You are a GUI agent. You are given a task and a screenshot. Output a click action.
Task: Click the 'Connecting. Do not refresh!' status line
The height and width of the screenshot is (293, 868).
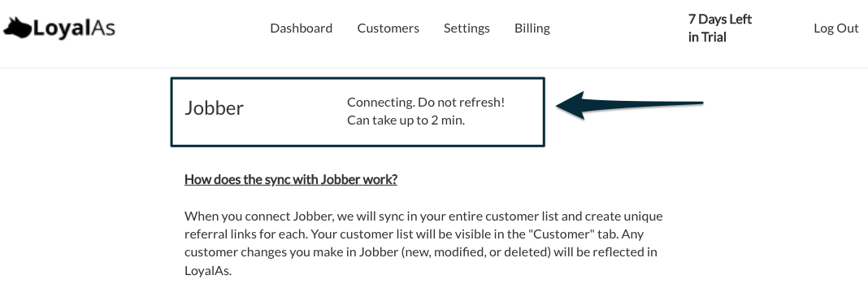tap(426, 103)
